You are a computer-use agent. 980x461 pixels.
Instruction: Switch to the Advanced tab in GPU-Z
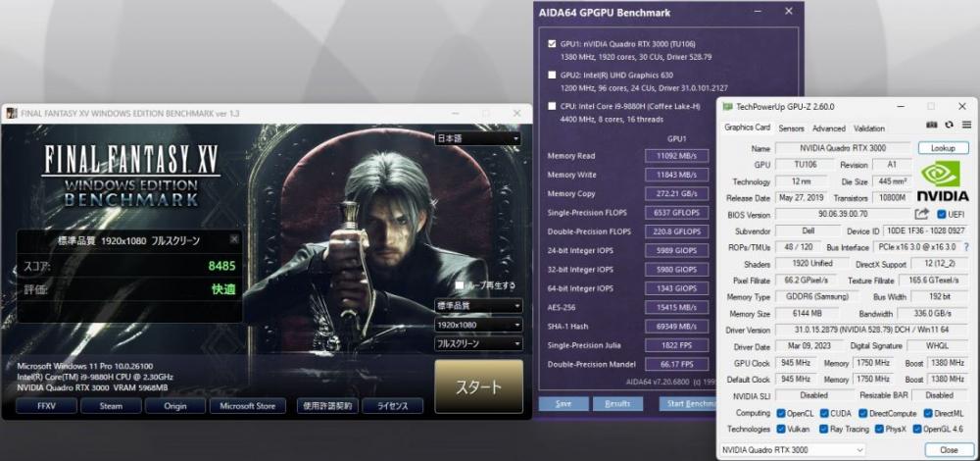tap(829, 128)
